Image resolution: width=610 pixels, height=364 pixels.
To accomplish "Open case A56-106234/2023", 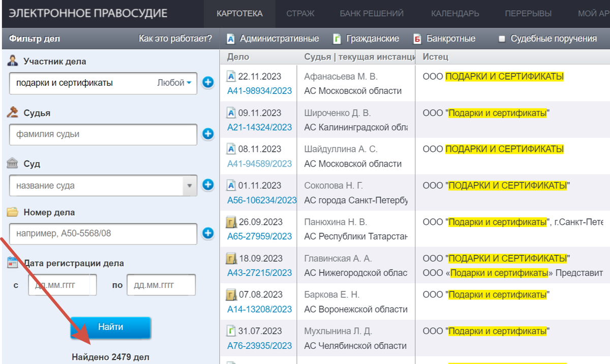I will coord(262,200).
